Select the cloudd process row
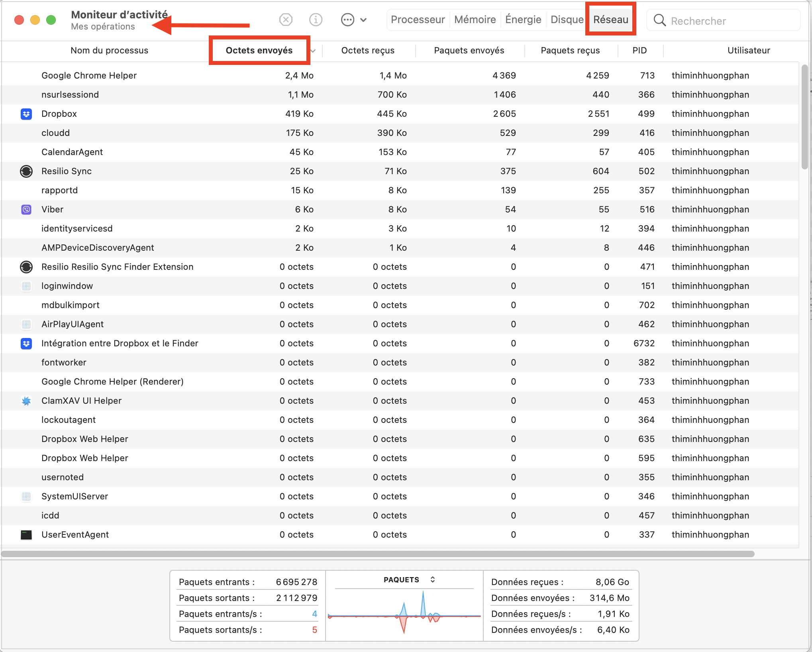Viewport: 812px width, 652px height. (400, 133)
